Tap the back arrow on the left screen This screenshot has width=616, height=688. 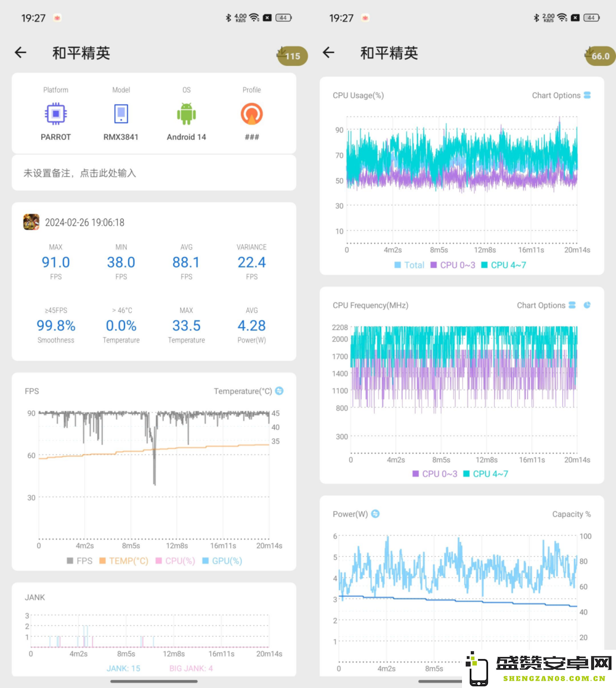20,52
